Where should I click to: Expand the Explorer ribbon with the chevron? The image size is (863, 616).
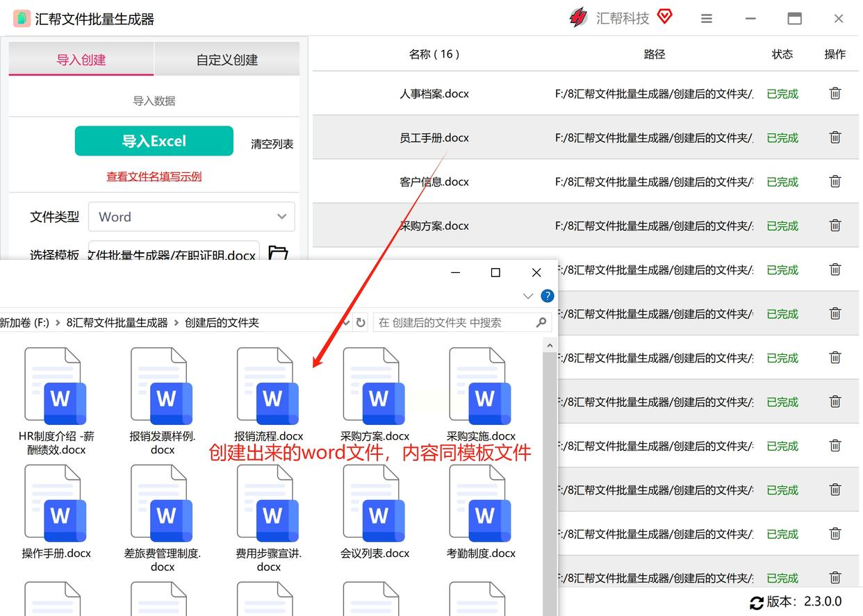tap(528, 296)
